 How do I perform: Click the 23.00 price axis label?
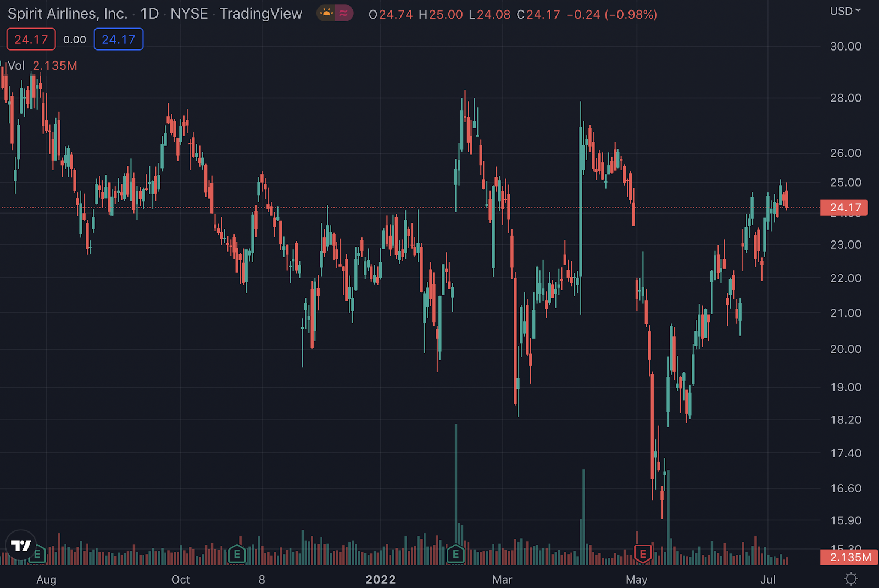pyautogui.click(x=845, y=245)
